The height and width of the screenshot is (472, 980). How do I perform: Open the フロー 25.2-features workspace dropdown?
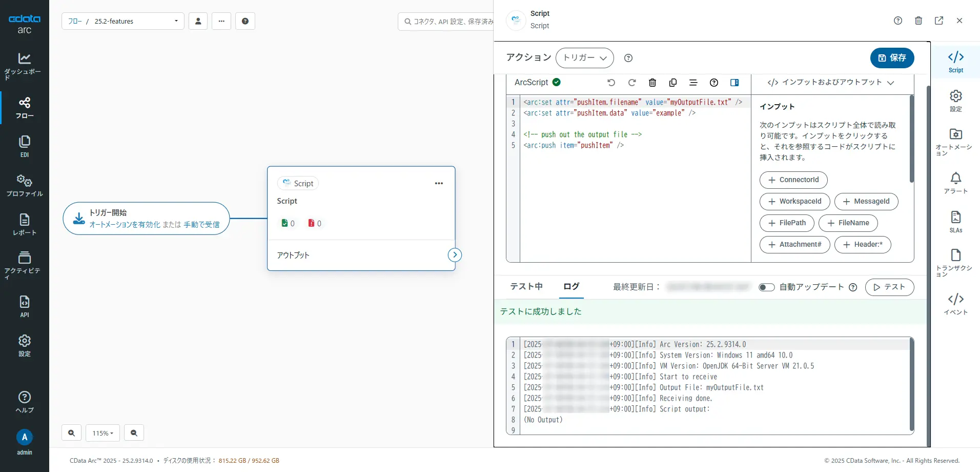pyautogui.click(x=123, y=21)
